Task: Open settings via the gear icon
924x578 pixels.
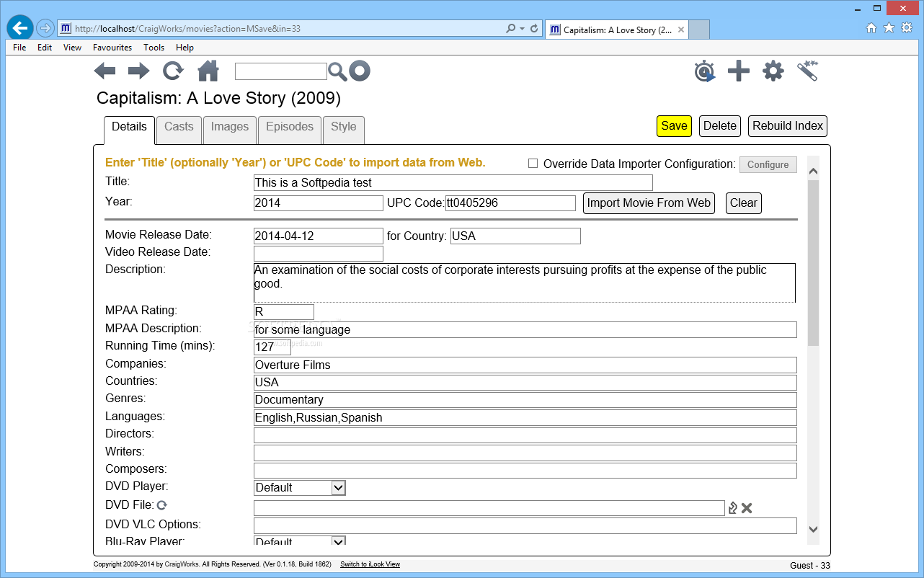Action: pos(773,71)
